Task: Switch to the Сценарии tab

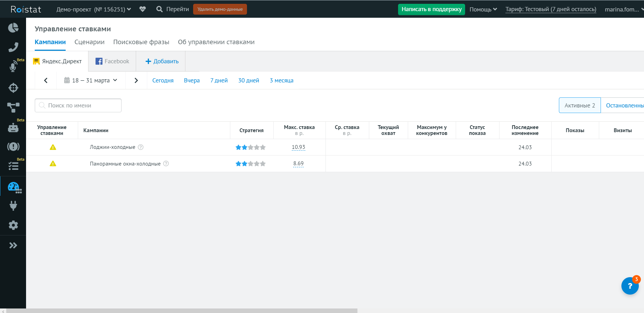Action: pos(89,42)
